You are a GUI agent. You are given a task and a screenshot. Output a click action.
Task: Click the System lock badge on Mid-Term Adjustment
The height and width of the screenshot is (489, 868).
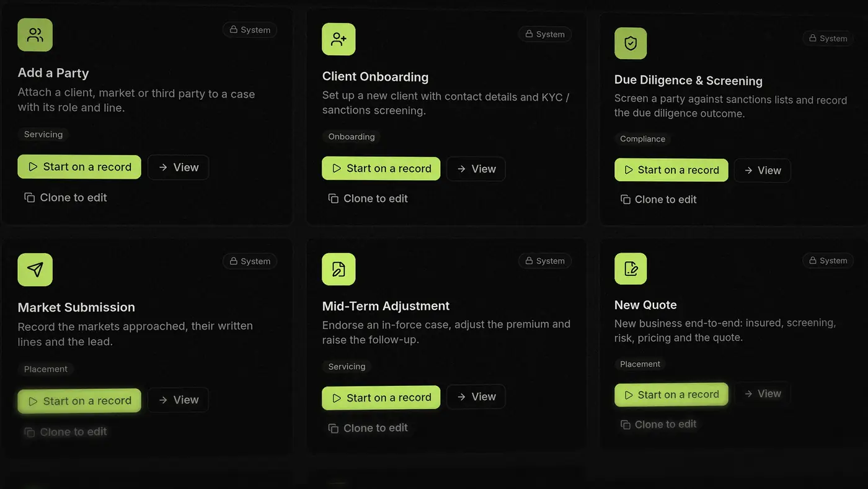tap(545, 261)
